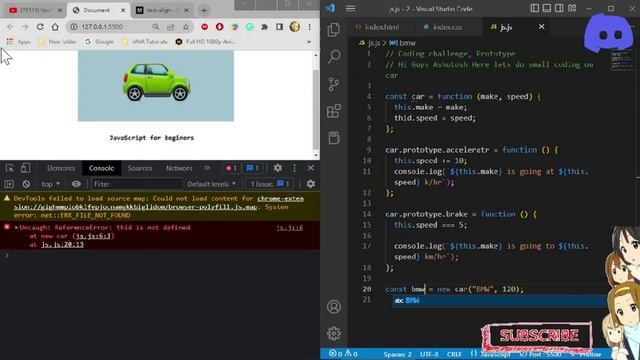This screenshot has width=640, height=360.
Task: Open DevTools settings gear
Action: pos(278,168)
